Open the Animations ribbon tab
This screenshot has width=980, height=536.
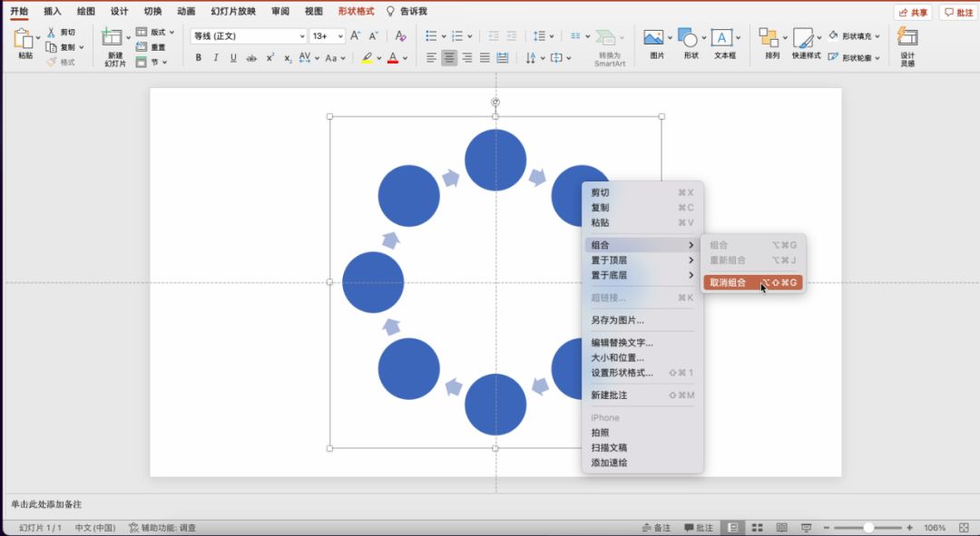point(186,11)
